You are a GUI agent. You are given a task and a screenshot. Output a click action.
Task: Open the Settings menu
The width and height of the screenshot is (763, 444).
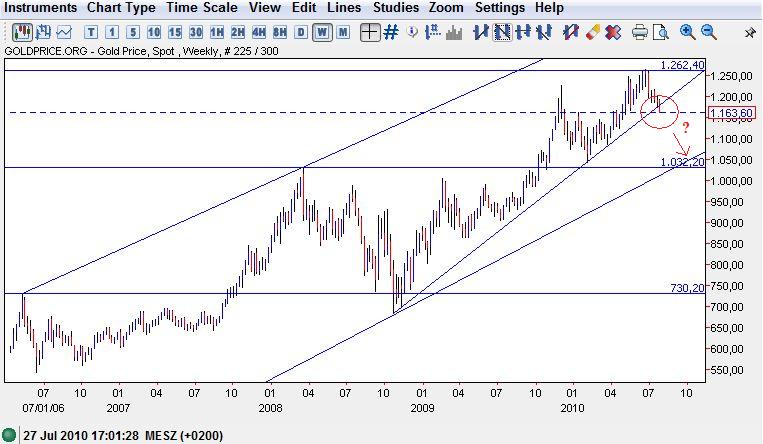499,8
